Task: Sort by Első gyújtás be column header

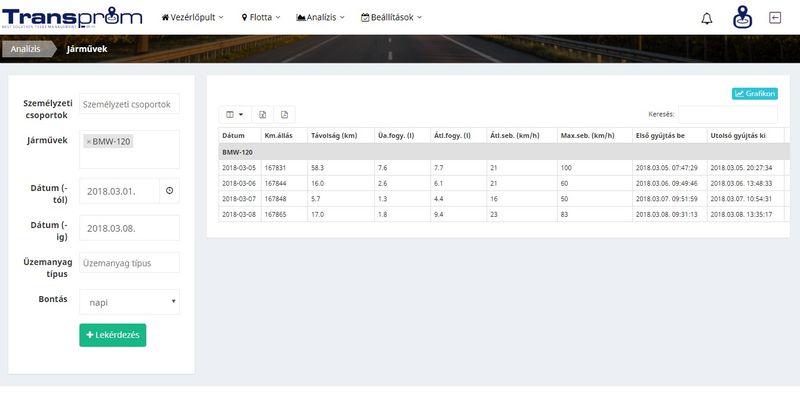Action: click(669, 136)
